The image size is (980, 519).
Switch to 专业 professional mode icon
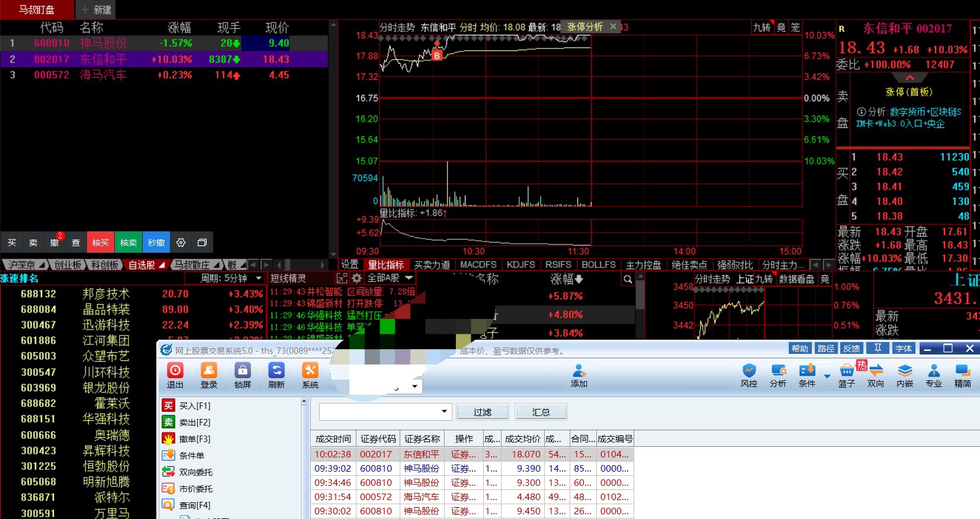934,376
